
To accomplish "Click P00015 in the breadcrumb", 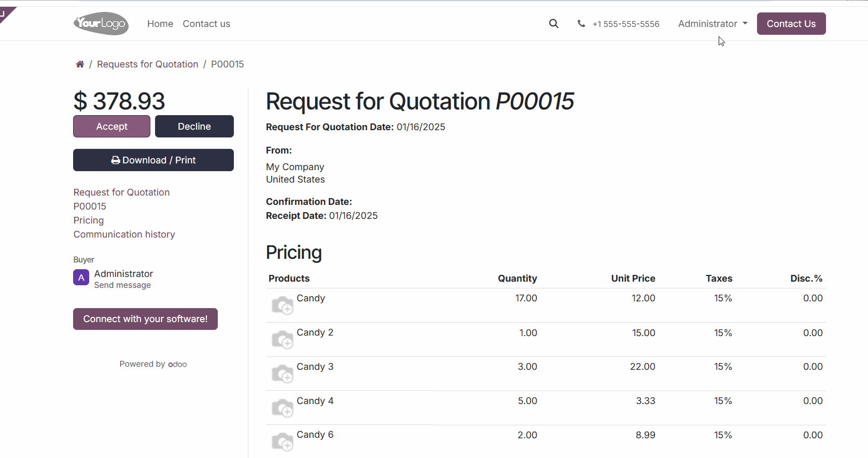I will pos(227,64).
